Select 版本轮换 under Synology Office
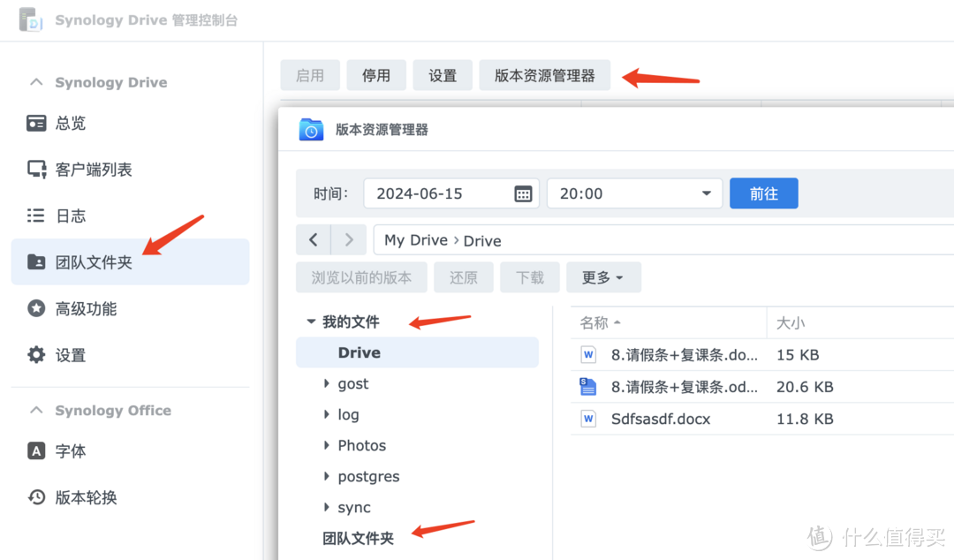This screenshot has width=954, height=560. [x=86, y=497]
